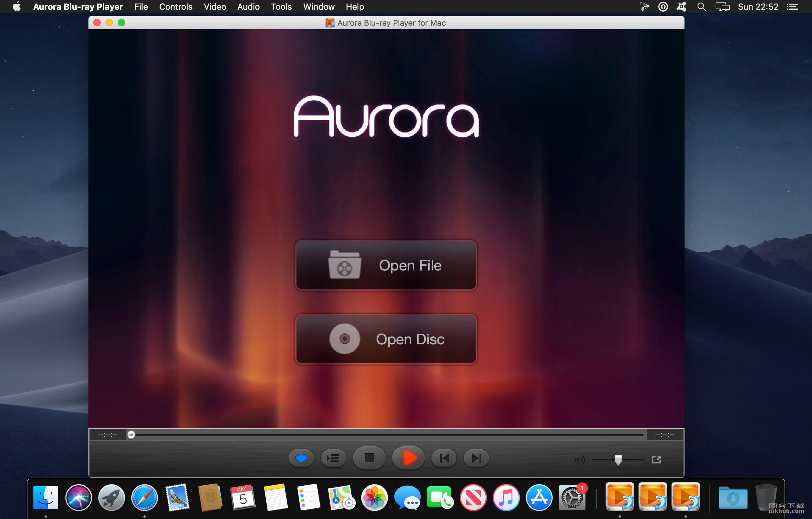
Task: Open Notes from the Dock
Action: (275, 497)
